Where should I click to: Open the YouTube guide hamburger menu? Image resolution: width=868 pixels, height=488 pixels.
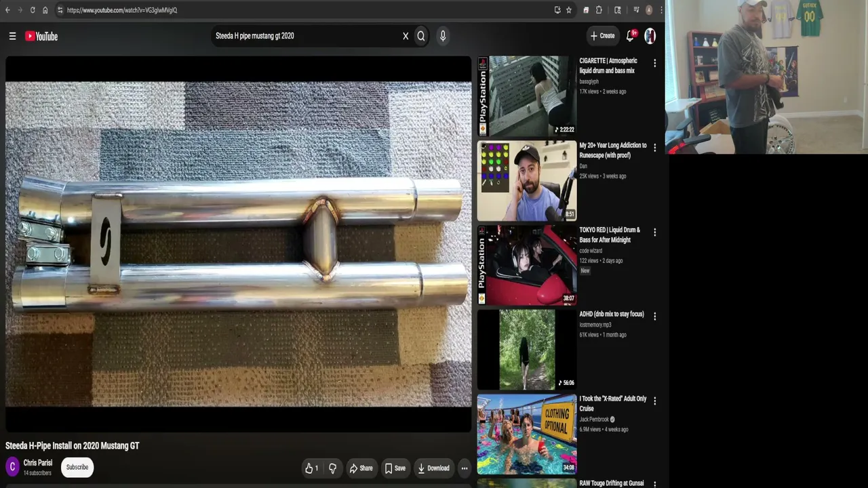click(12, 36)
